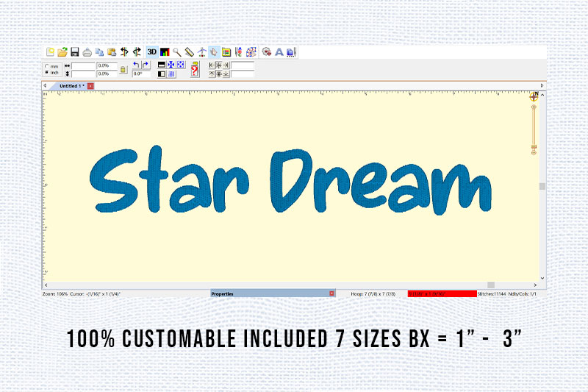Click the height size input field
Viewport: 588px width, 392px height.
pos(83,74)
